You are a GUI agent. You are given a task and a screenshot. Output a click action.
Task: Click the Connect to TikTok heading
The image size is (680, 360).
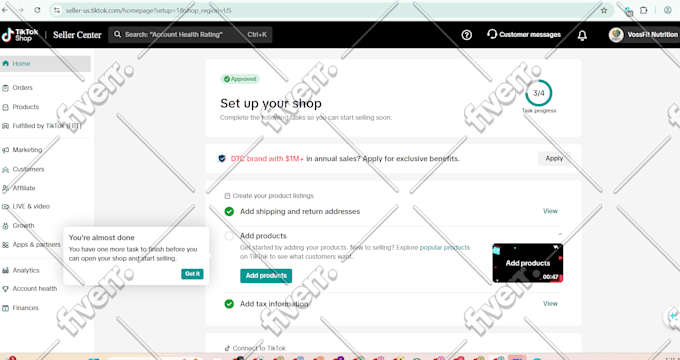tap(259, 348)
